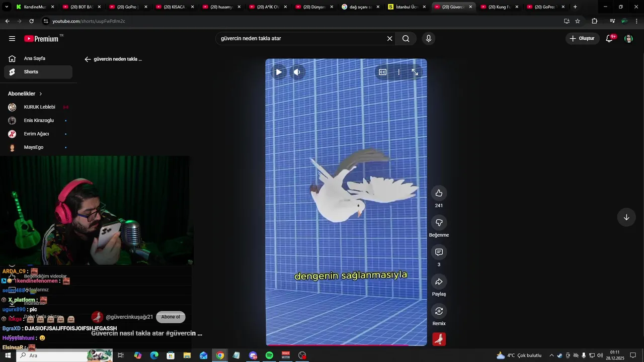Go back to güvercin neden takla search results
This screenshot has width=644, height=362.
pyautogui.click(x=88, y=59)
